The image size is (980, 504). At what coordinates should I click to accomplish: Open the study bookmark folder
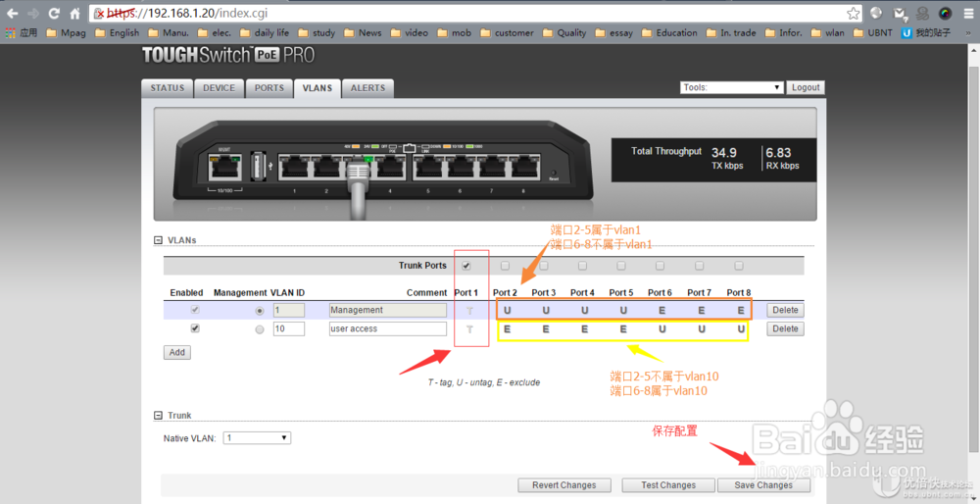[x=317, y=32]
